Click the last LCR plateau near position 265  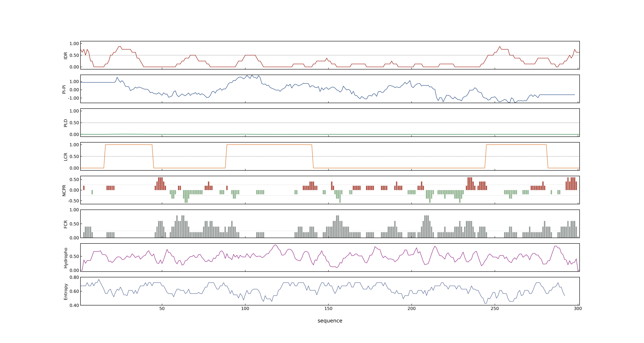tap(516, 145)
